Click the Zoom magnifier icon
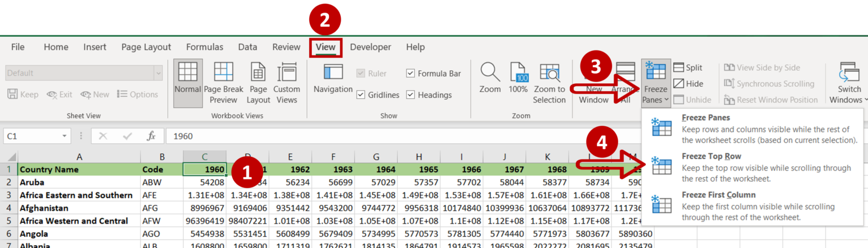 pos(490,72)
